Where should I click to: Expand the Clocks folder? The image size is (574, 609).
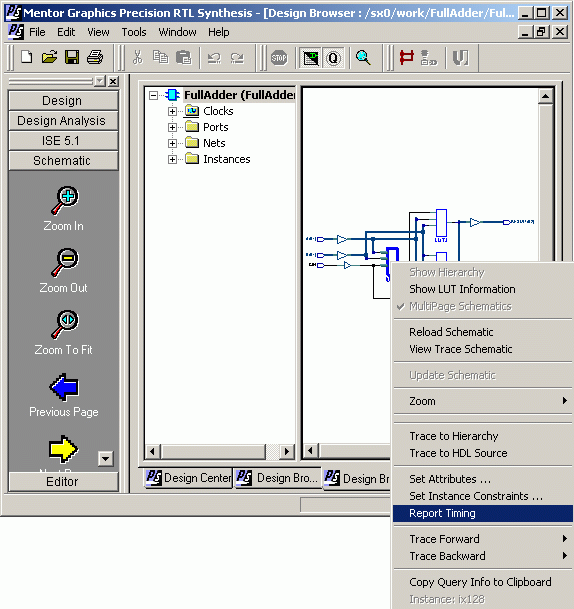(172, 111)
